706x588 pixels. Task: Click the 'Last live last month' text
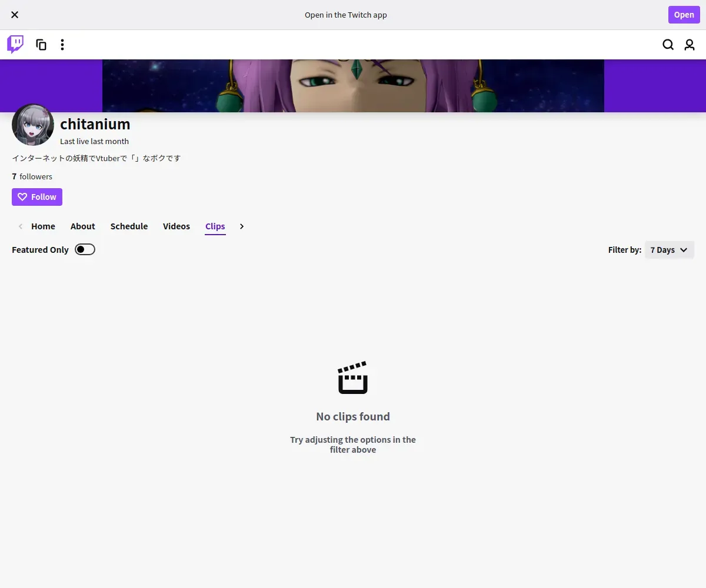click(x=94, y=141)
